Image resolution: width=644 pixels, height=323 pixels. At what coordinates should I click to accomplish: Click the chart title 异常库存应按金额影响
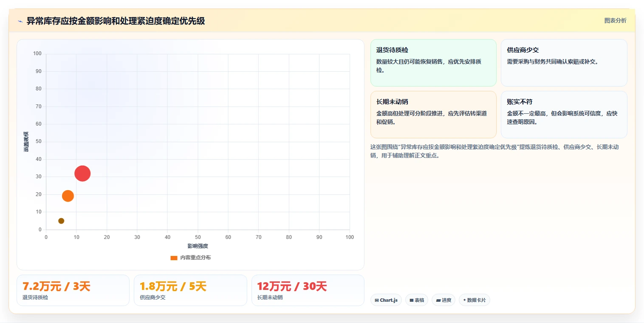(x=116, y=21)
